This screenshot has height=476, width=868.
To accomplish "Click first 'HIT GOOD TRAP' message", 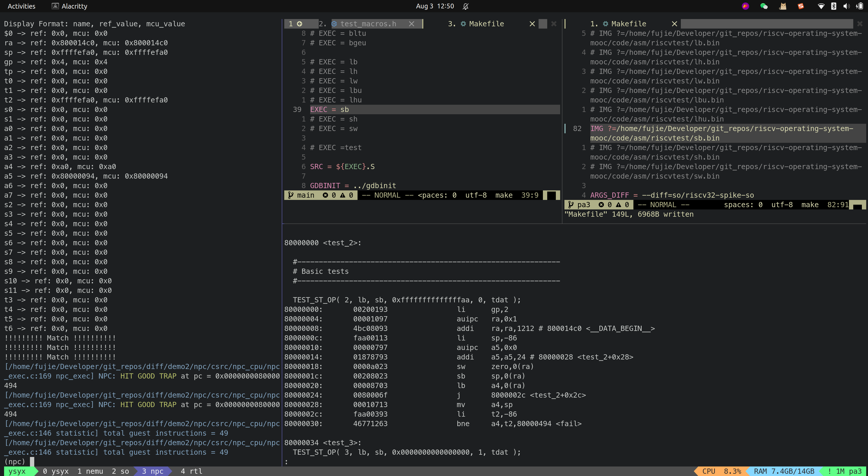I will click(x=148, y=376).
